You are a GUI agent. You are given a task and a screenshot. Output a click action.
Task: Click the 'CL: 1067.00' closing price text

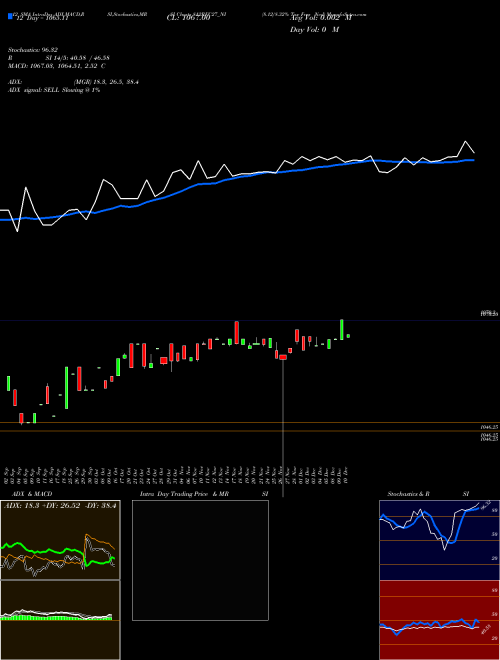coord(188,18)
